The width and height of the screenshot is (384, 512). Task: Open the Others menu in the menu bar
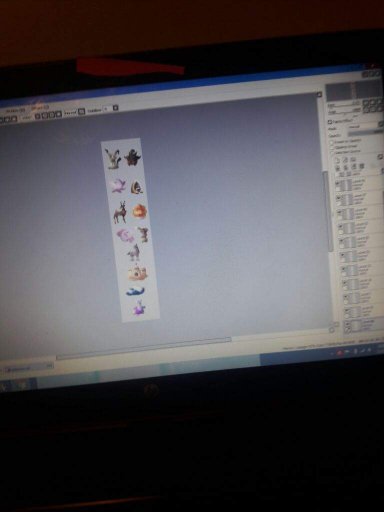(40, 107)
